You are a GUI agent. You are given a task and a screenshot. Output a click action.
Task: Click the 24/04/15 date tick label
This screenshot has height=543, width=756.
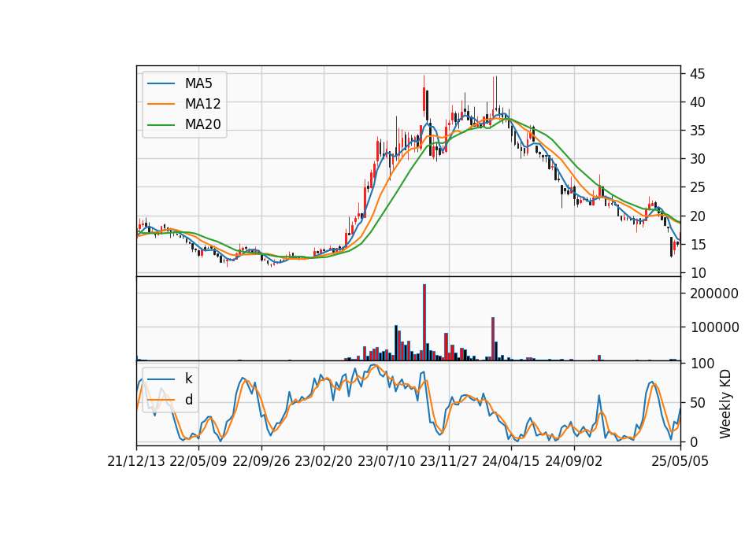click(x=510, y=461)
